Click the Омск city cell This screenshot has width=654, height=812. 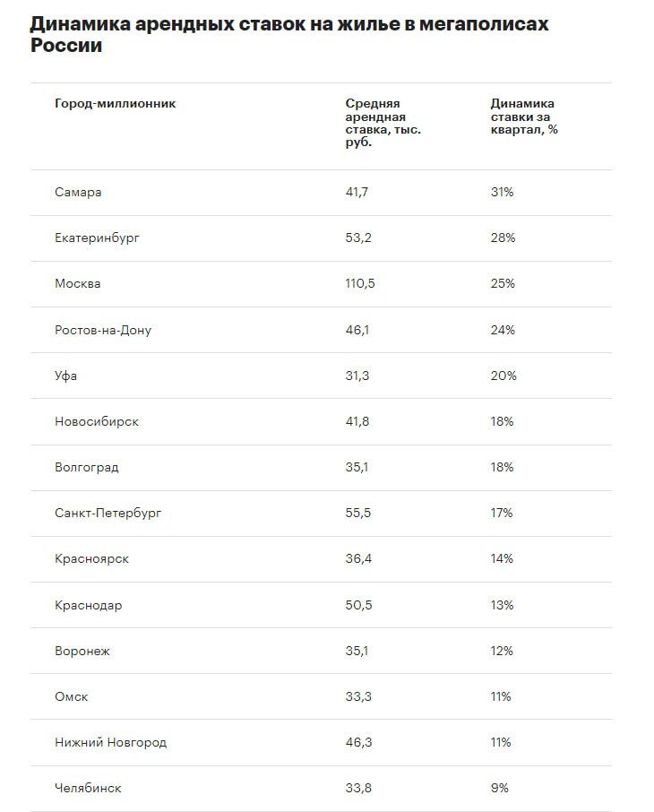[72, 696]
